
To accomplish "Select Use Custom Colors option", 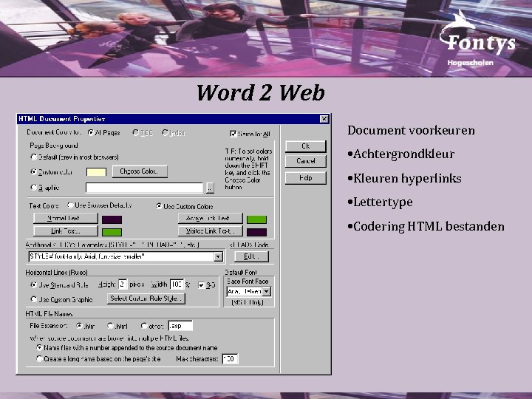I will click(159, 206).
